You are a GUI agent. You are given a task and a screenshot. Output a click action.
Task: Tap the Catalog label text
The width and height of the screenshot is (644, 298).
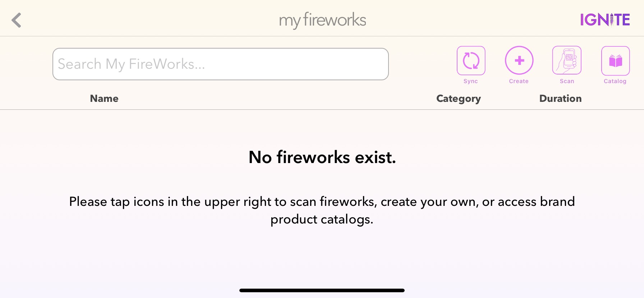click(615, 81)
